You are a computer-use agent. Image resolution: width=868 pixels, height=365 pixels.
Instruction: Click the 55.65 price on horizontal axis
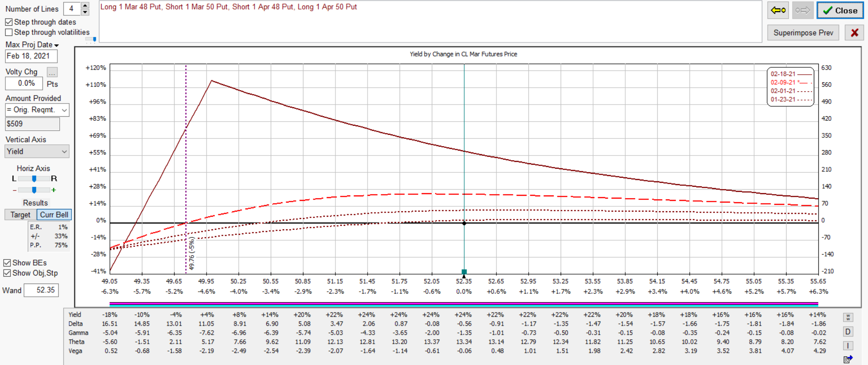pyautogui.click(x=818, y=281)
